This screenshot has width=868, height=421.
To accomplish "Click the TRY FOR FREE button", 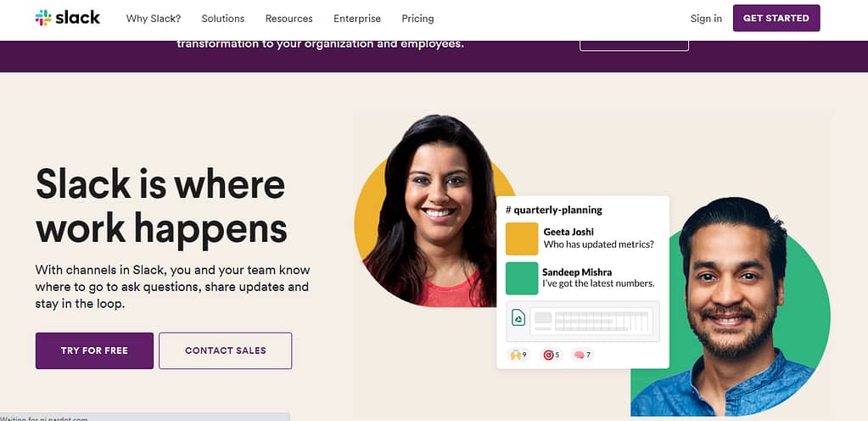I will [95, 351].
